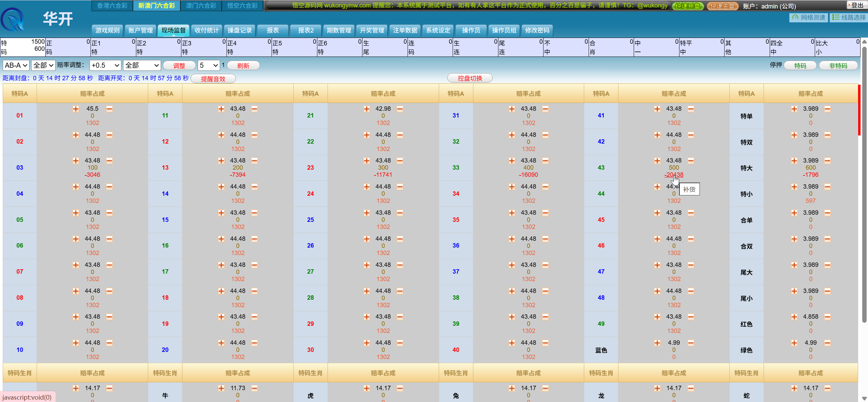Image resolution: width=868 pixels, height=402 pixels.
Task: Switch to 澳门六合彩 lottery tab
Action: point(201,6)
